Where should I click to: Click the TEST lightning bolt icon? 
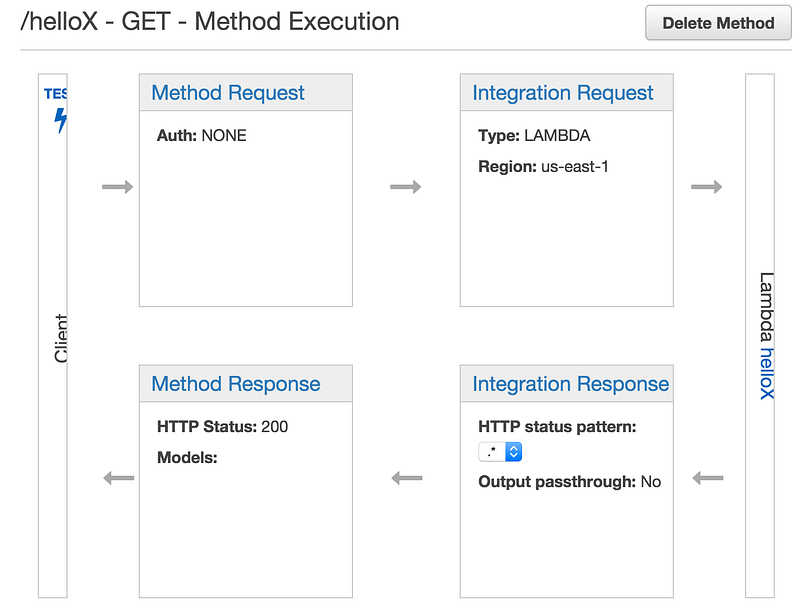point(61,120)
